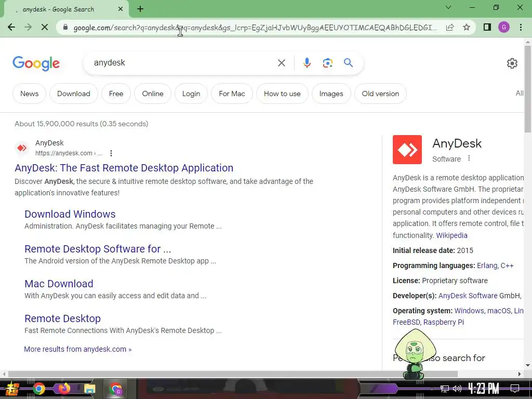This screenshot has height=399, width=532.
Task: Open File Explorer from taskbar
Action: coord(89,389)
